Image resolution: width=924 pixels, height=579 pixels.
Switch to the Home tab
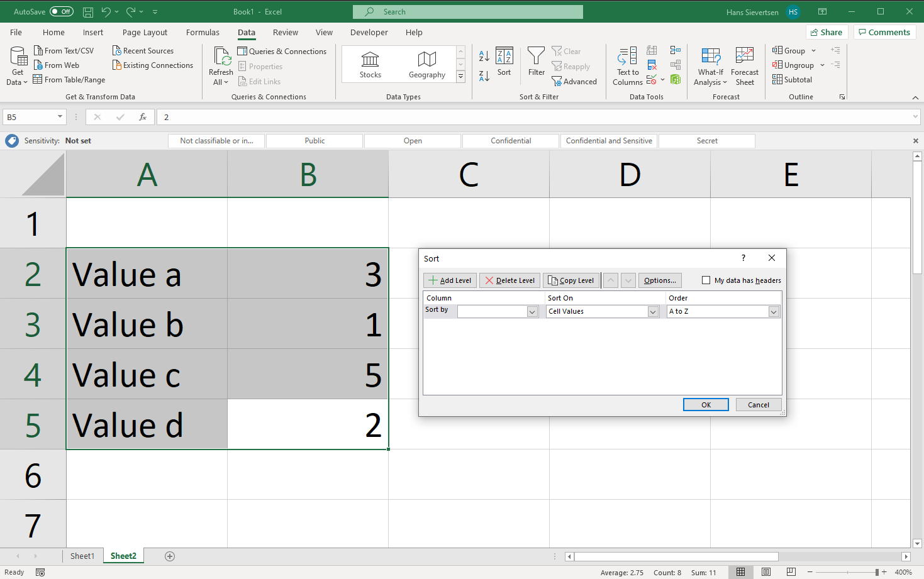coord(53,32)
